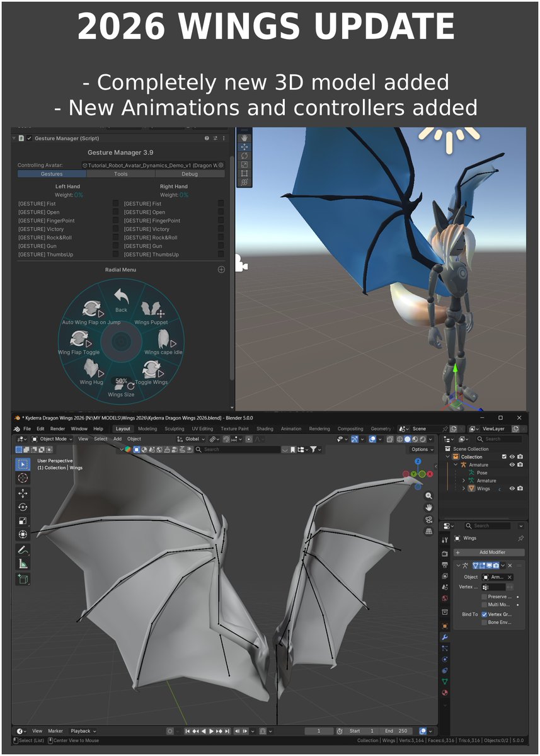The height and width of the screenshot is (756, 540).
Task: Select the Move tool in Unity scene toolbar
Action: [244, 147]
